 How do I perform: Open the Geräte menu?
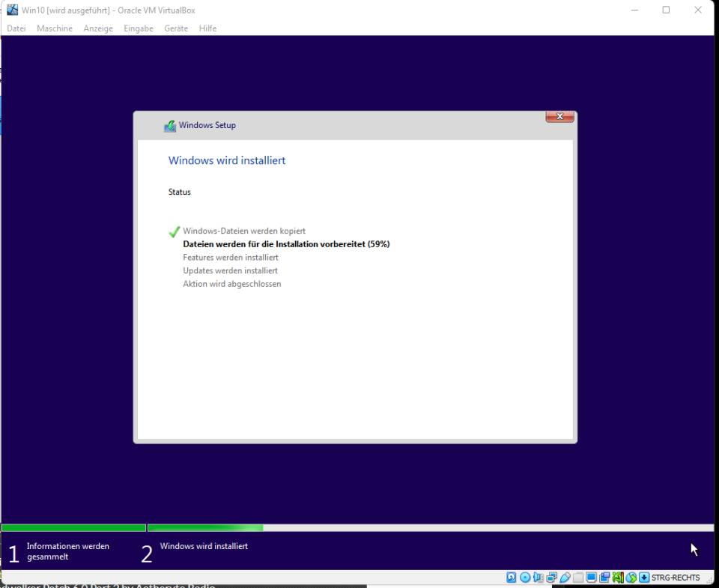click(x=176, y=28)
